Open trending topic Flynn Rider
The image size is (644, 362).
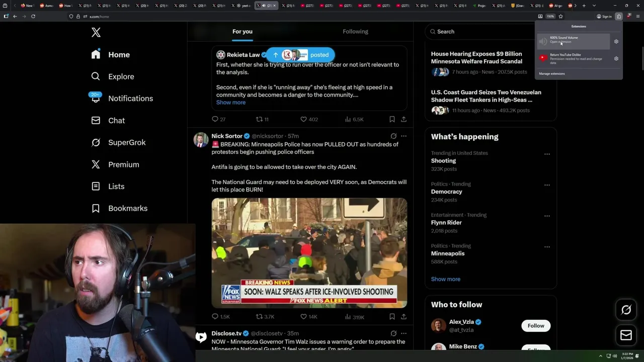click(x=446, y=223)
